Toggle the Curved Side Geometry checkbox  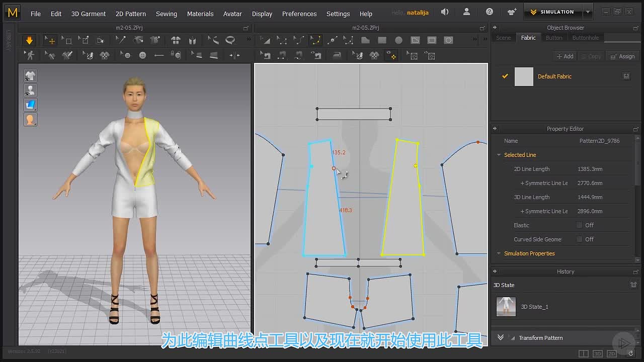coord(579,239)
